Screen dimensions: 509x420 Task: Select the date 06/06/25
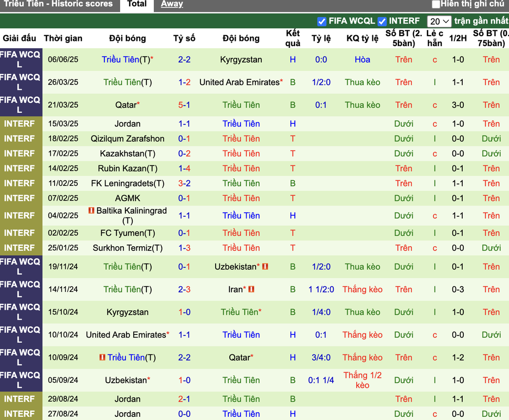click(63, 59)
